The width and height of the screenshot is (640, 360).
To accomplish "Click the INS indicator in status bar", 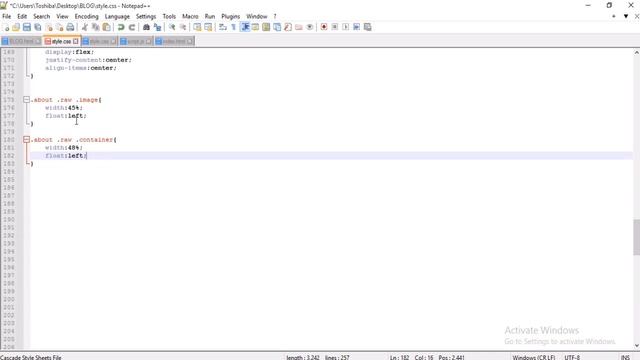I will coord(625,358).
